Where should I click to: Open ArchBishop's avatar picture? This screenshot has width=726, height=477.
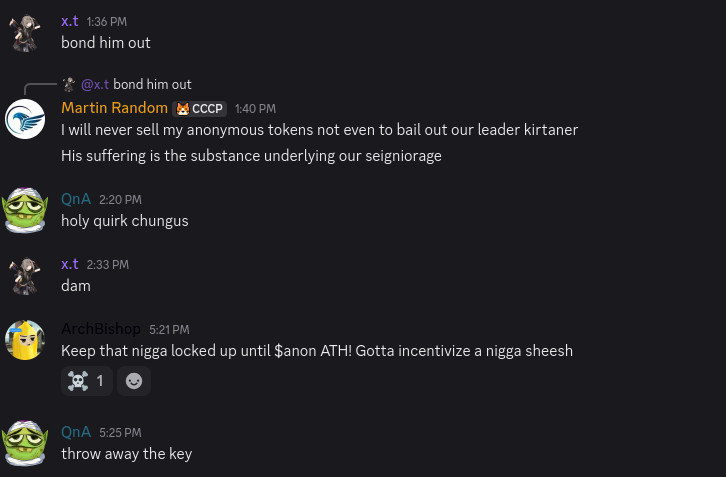(25, 340)
